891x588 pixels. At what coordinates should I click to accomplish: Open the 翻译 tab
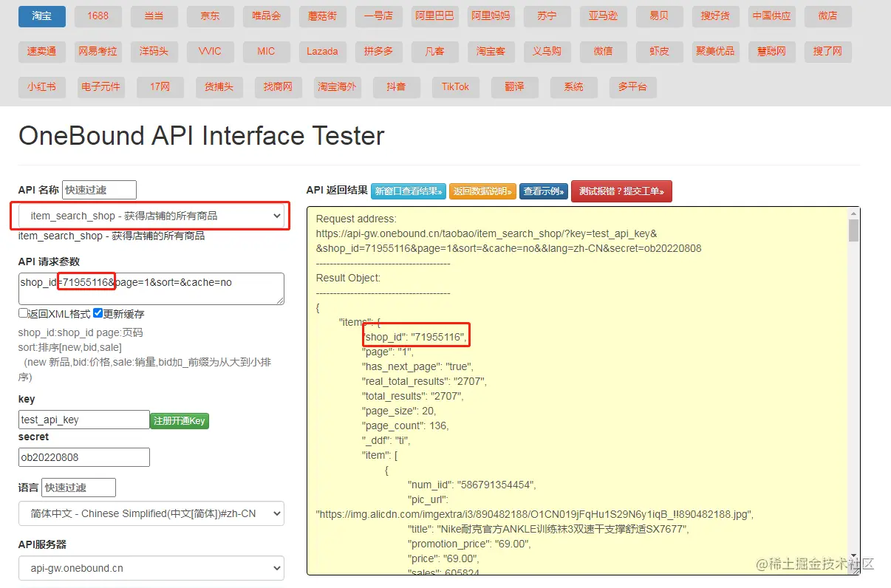click(x=514, y=87)
